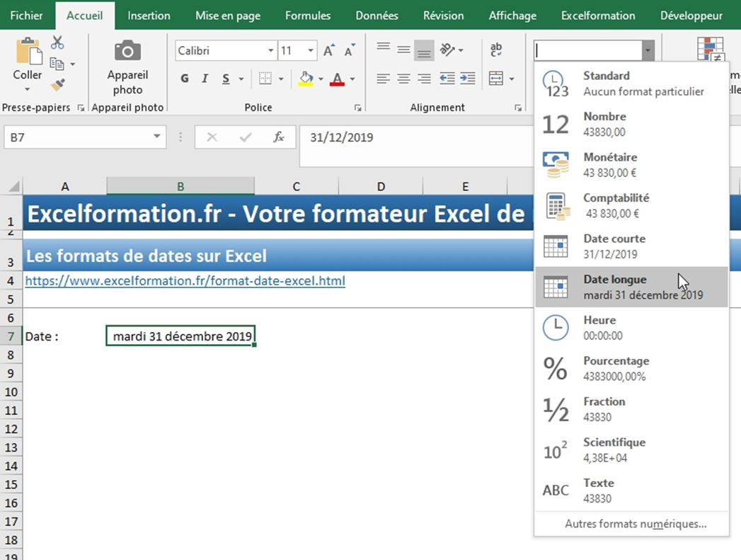
Task: Open the Fichier tab
Action: click(x=26, y=16)
